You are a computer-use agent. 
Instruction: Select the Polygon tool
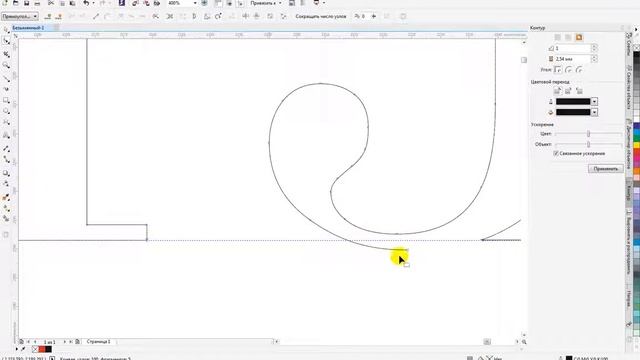pos(6,122)
